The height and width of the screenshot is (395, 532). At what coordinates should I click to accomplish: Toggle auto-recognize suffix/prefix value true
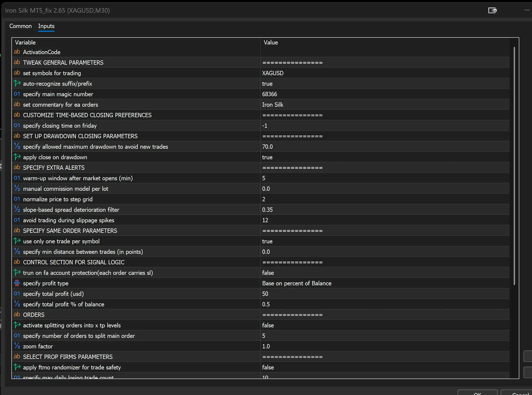[385, 84]
